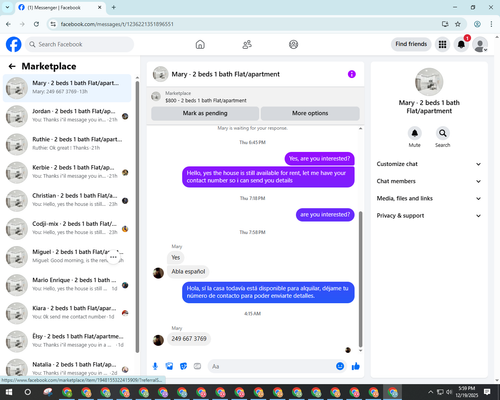Image resolution: width=500 pixels, height=400 pixels.
Task: Open the Groups icon in top navigation
Action: 293,44
